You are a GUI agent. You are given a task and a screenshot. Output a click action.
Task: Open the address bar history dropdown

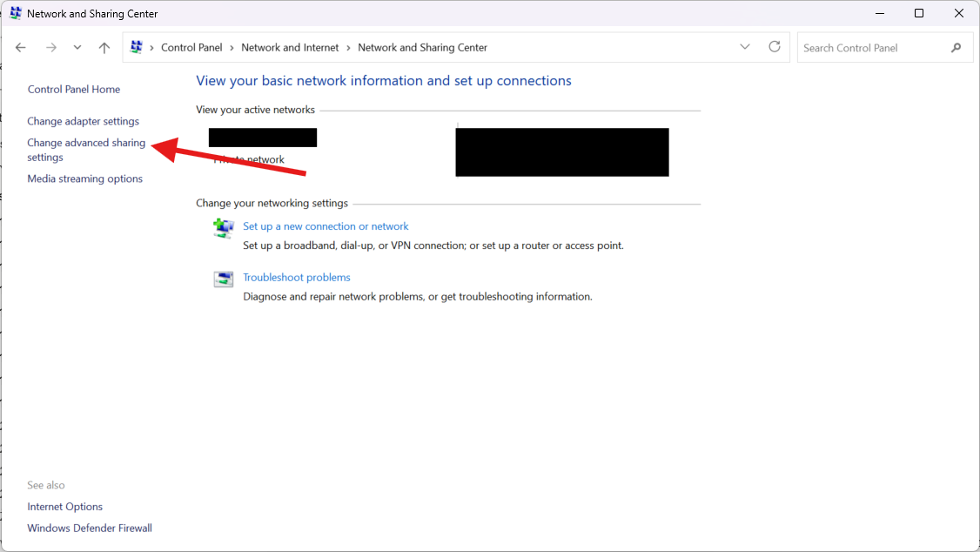click(745, 47)
